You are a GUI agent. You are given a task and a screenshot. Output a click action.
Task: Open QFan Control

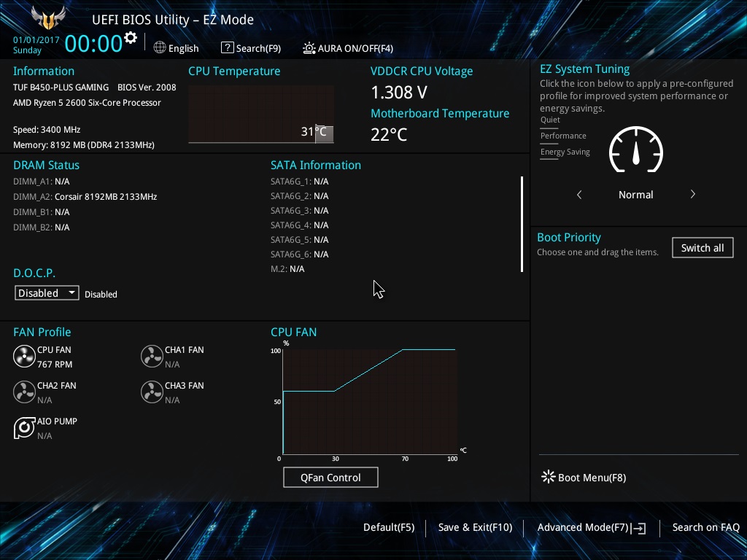(x=330, y=477)
